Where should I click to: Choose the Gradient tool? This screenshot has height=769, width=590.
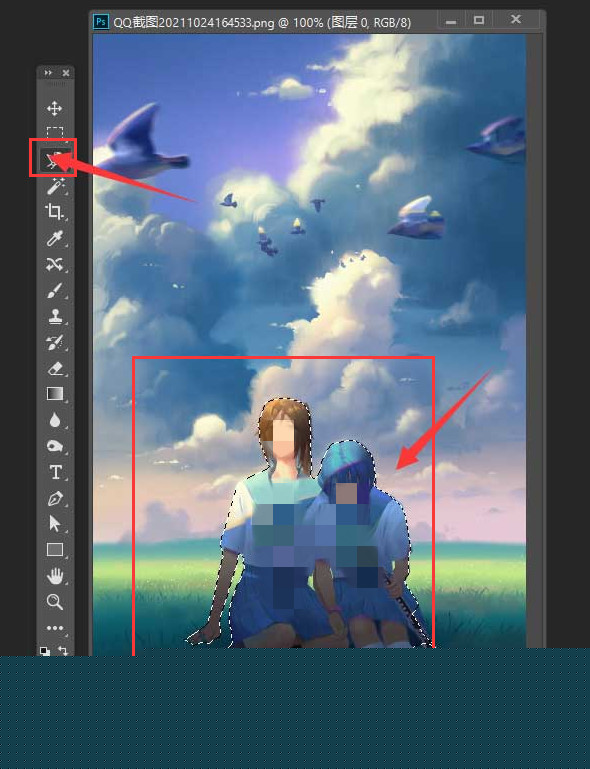pos(55,394)
